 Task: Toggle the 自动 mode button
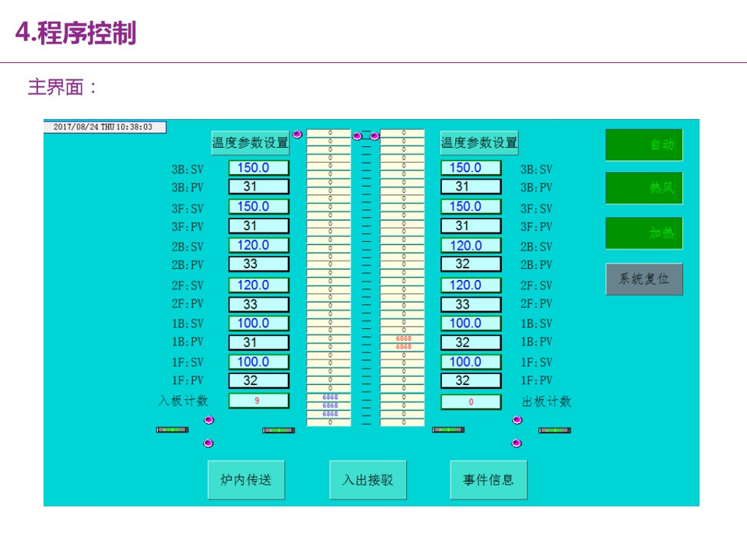tap(644, 145)
